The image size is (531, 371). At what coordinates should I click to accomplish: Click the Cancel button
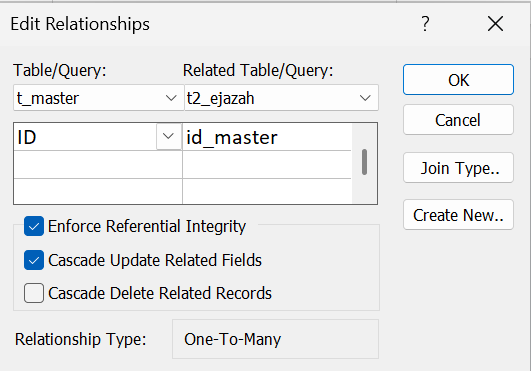(458, 120)
